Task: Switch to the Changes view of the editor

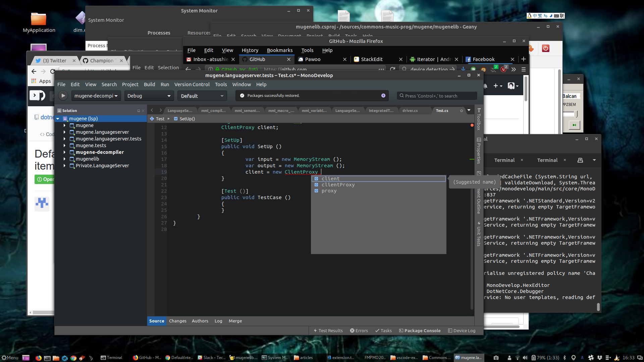Action: tap(177, 321)
